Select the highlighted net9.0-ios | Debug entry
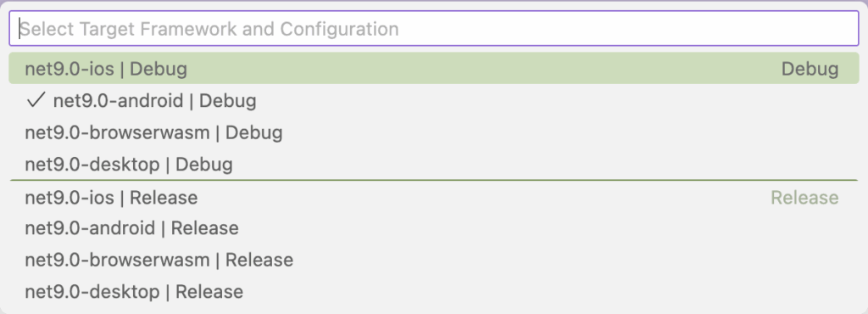This screenshot has height=314, width=868. point(434,69)
